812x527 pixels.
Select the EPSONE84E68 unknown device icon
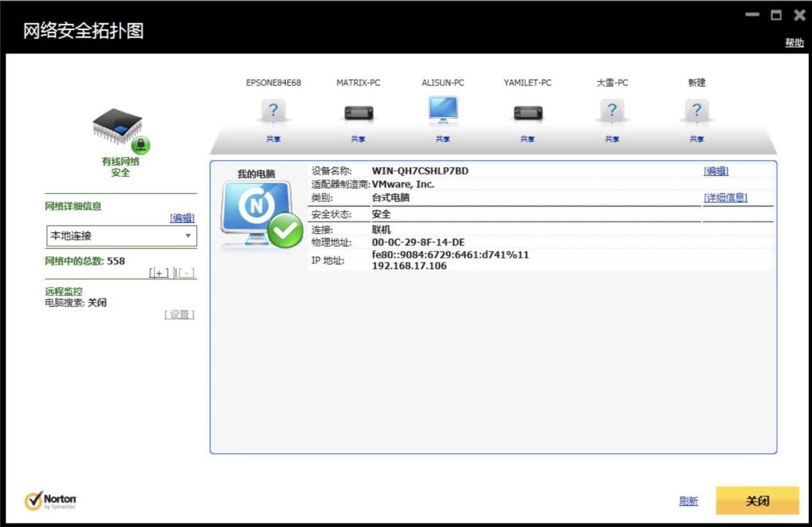point(273,111)
